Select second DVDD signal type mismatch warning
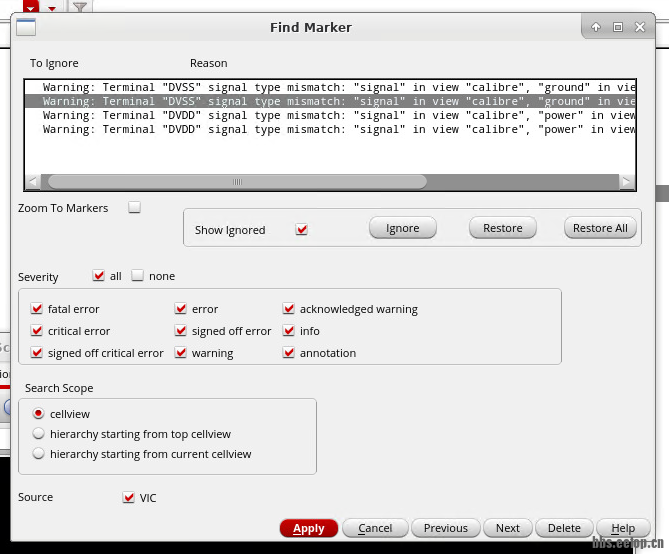This screenshot has width=669, height=554. coord(330,129)
